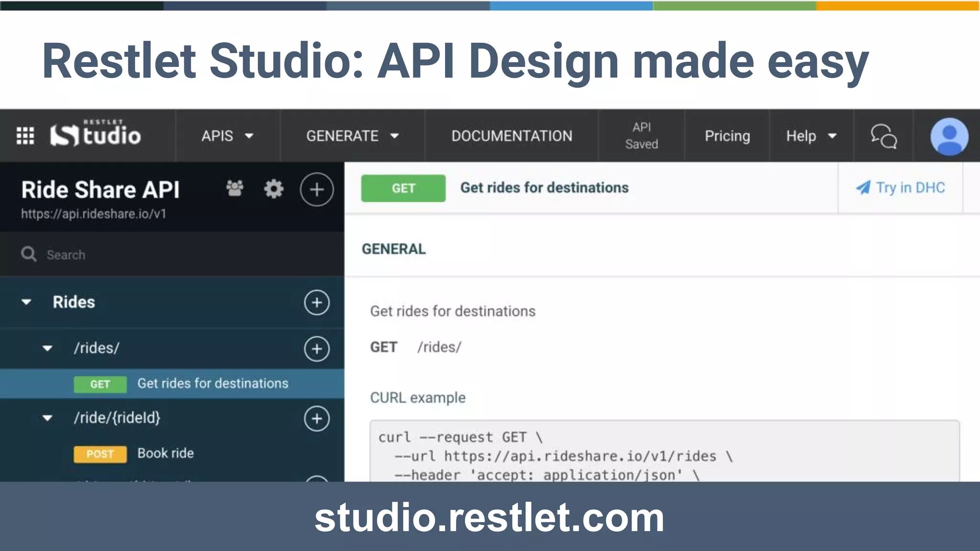Click the https://api.rideshare.io/v1 base URL
This screenshot has height=551, width=980.
click(x=93, y=214)
